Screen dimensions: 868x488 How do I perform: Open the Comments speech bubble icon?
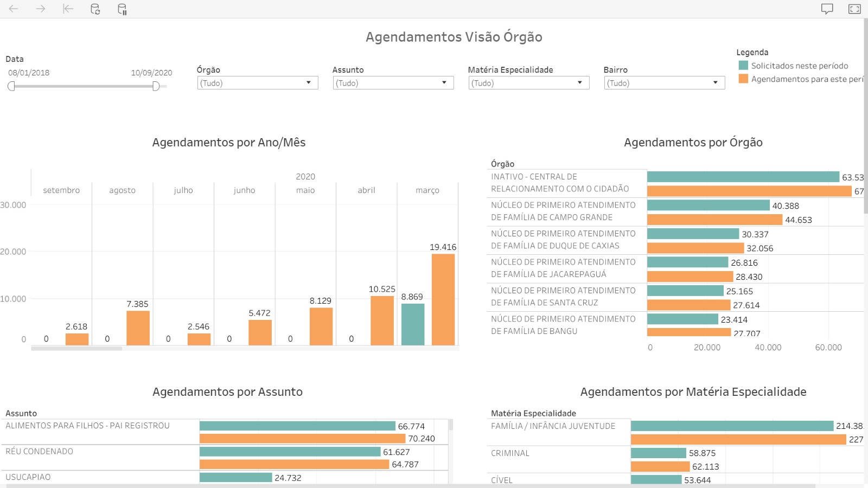pos(827,9)
